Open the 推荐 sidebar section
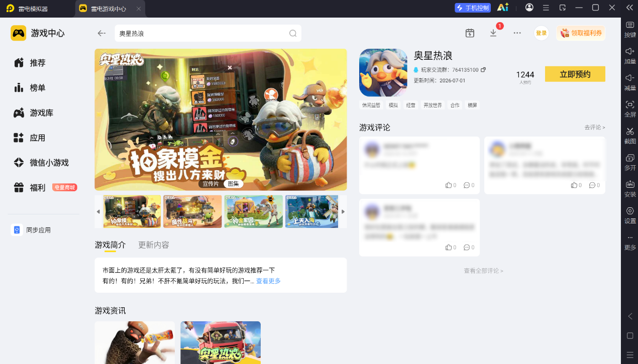This screenshot has width=638, height=364. pos(30,63)
